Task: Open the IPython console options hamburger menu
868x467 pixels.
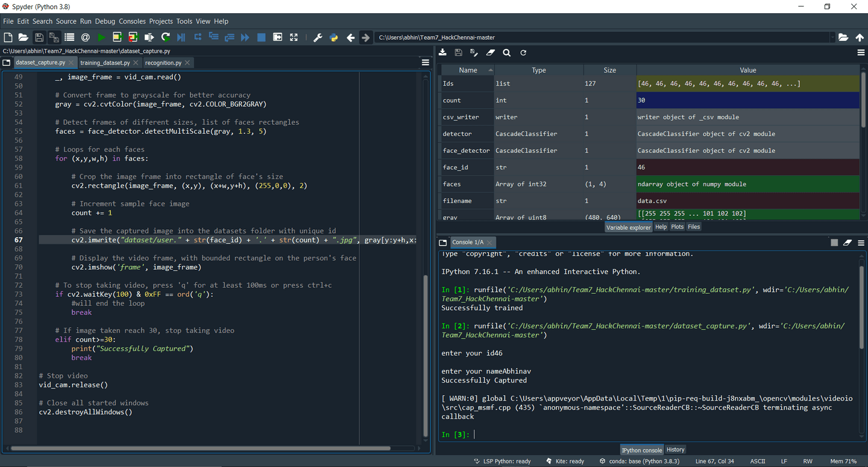Action: pyautogui.click(x=861, y=243)
